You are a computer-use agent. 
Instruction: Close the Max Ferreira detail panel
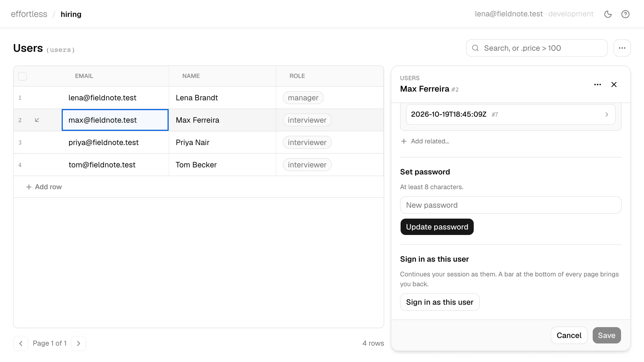pos(614,85)
